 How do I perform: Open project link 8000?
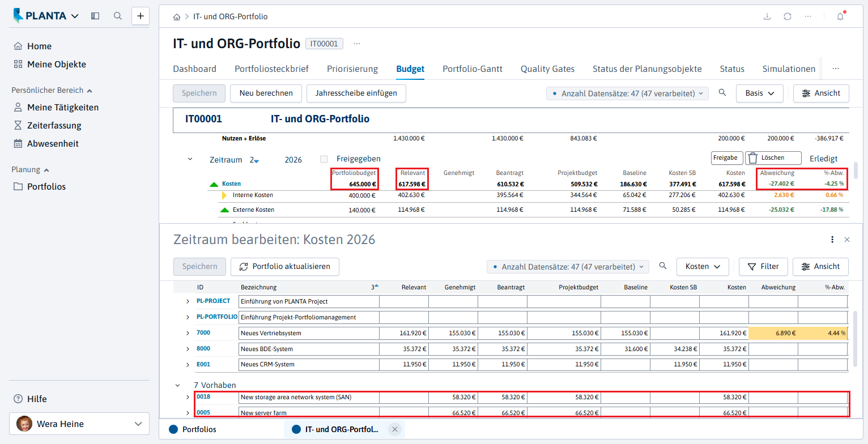pyautogui.click(x=203, y=349)
